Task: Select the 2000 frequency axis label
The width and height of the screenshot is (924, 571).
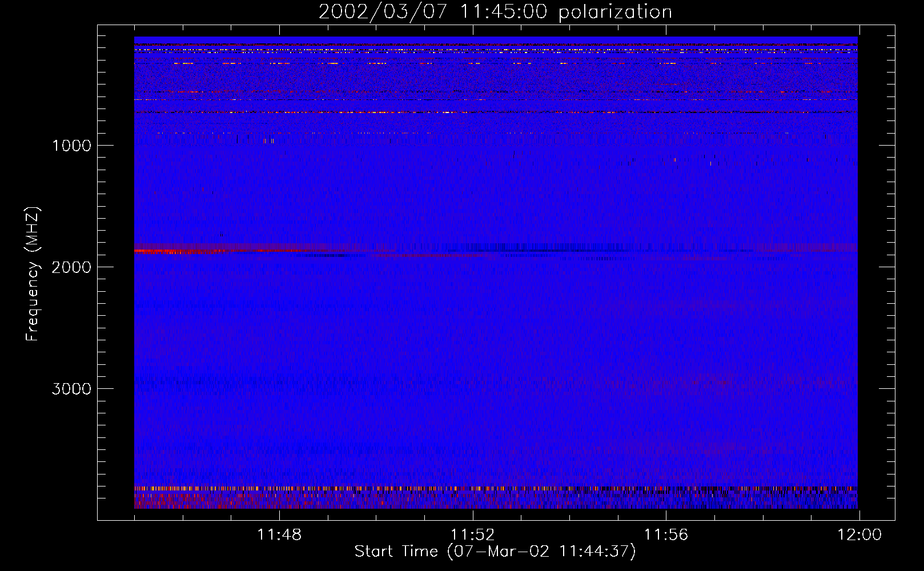Action: (x=71, y=267)
